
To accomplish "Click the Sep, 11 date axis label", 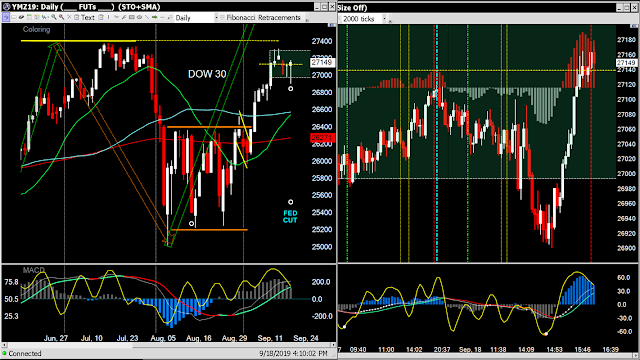I will [270, 338].
